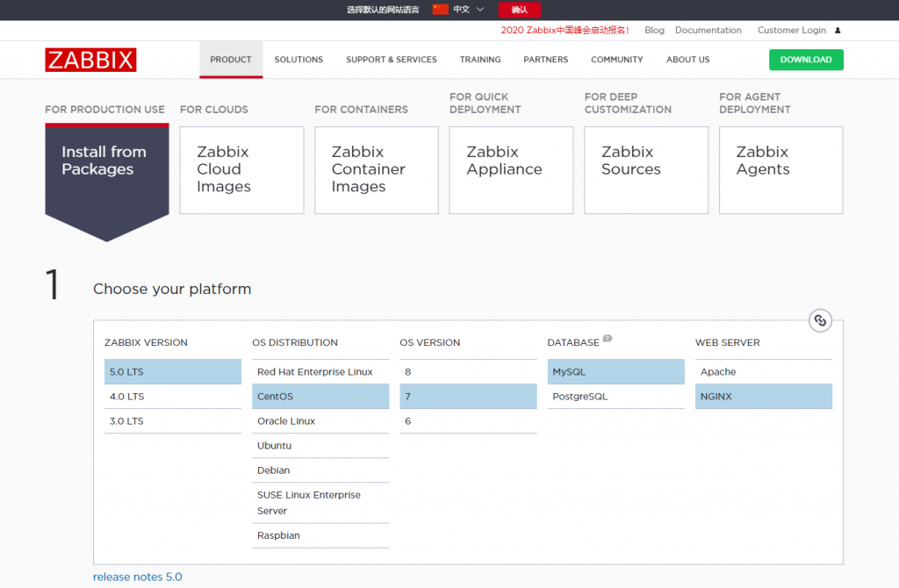Select Oracle Linux distribution
Image resolution: width=899 pixels, height=588 pixels.
tap(320, 421)
